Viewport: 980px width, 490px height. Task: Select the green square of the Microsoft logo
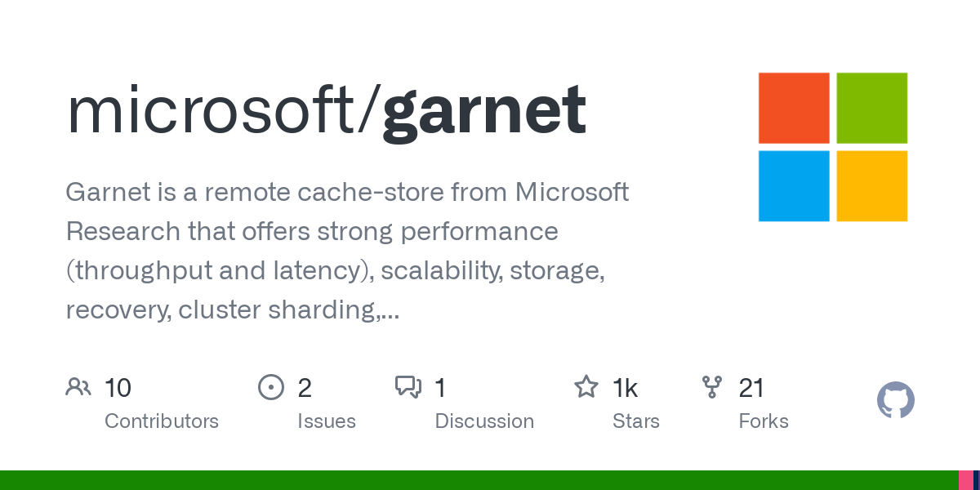(872, 108)
